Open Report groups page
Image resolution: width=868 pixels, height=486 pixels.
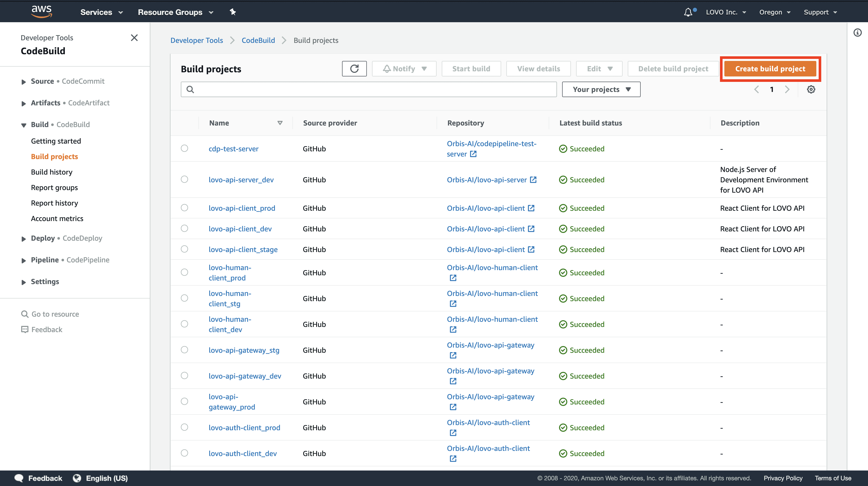(x=54, y=187)
